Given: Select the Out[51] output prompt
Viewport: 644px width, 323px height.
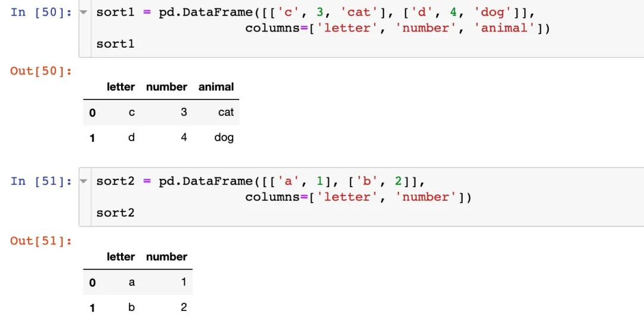Looking at the screenshot, I should pyautogui.click(x=41, y=241).
